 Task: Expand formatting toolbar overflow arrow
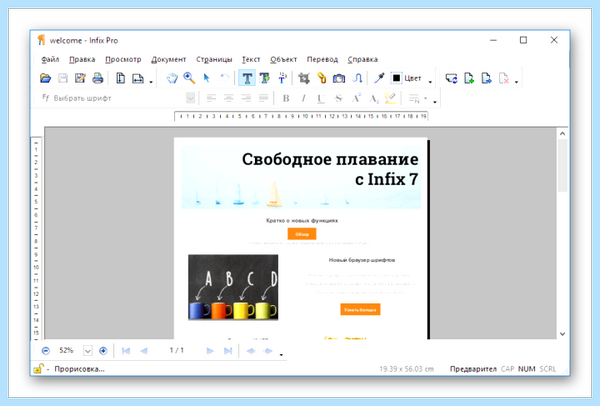tap(435, 102)
